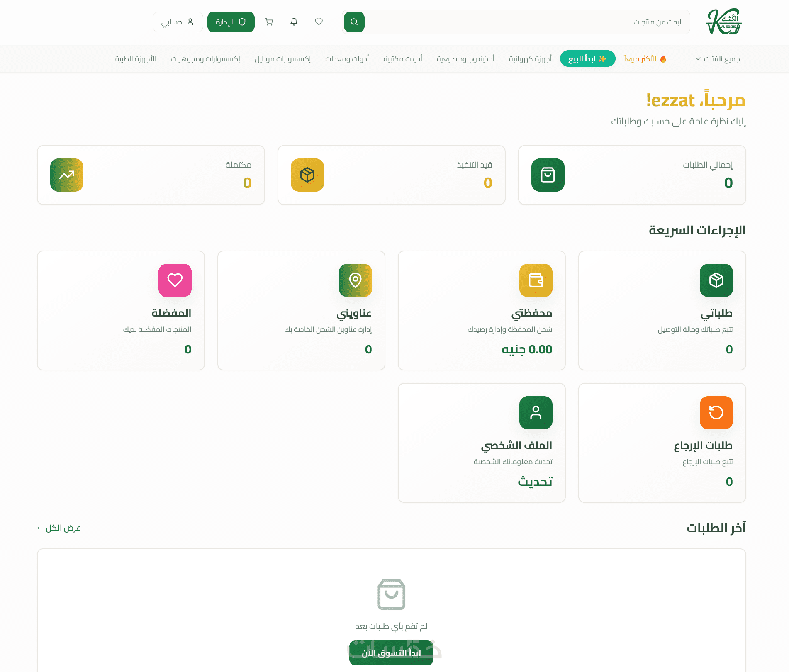Open the الملف الشخصي card title
789x672 pixels.
[517, 446]
